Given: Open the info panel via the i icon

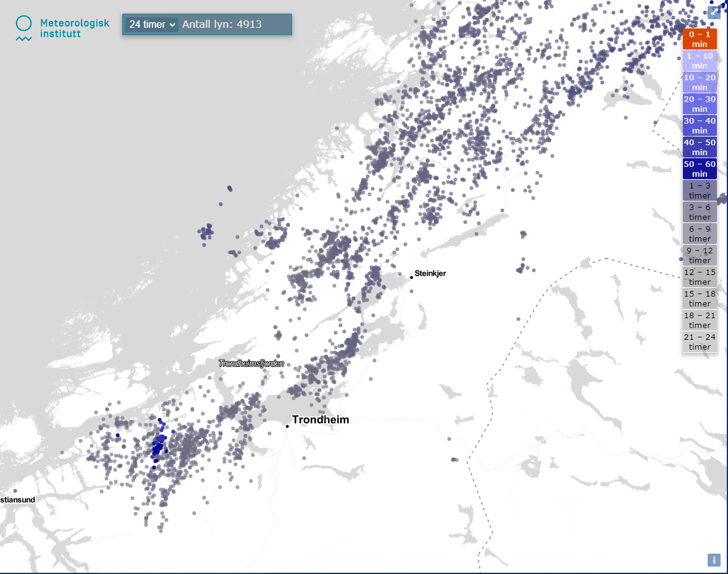Looking at the screenshot, I should pyautogui.click(x=714, y=560).
